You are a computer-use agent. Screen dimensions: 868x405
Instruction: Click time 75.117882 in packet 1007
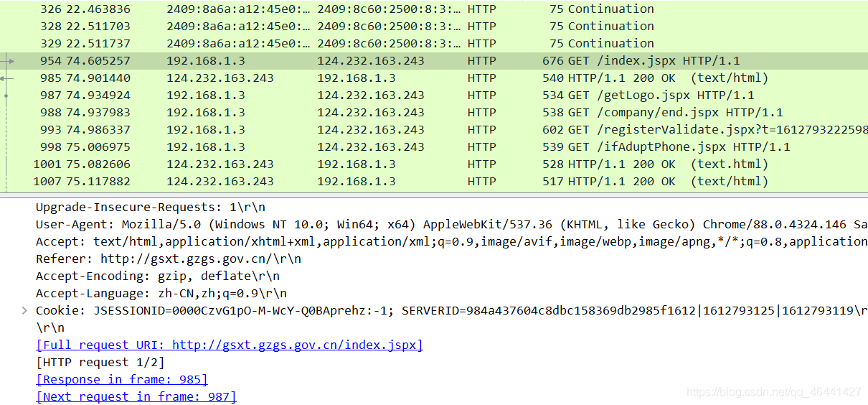coord(98,182)
